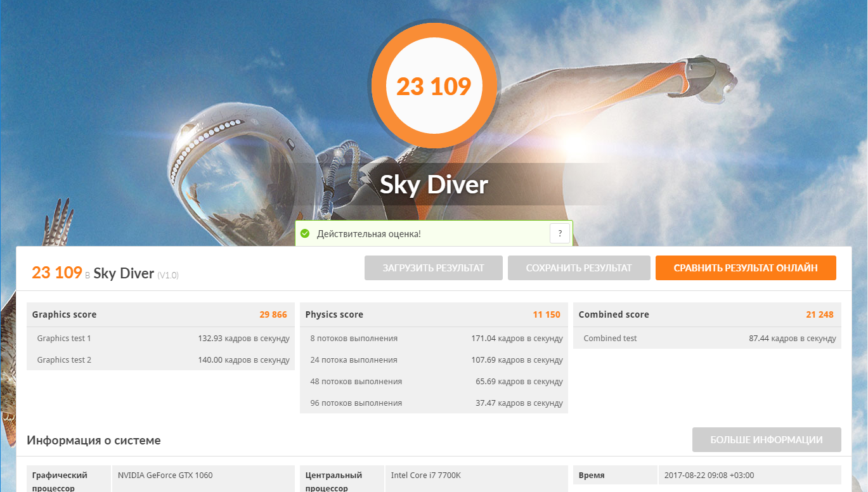This screenshot has height=492, width=868.
Task: Select the graphics score value 29 866
Action: [x=273, y=314]
